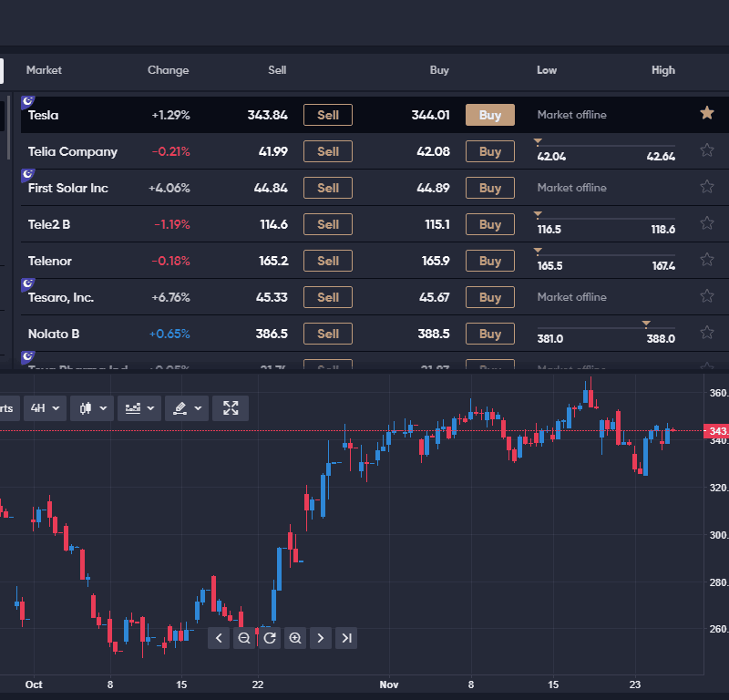Viewport: 729px width, 700px height.
Task: Click Tesla Market offline status text
Action: (x=572, y=115)
